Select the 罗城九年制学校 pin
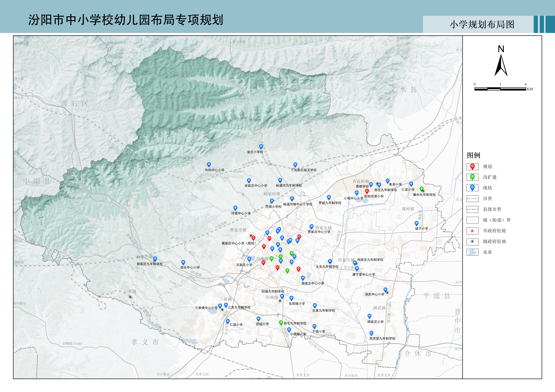 (329, 198)
